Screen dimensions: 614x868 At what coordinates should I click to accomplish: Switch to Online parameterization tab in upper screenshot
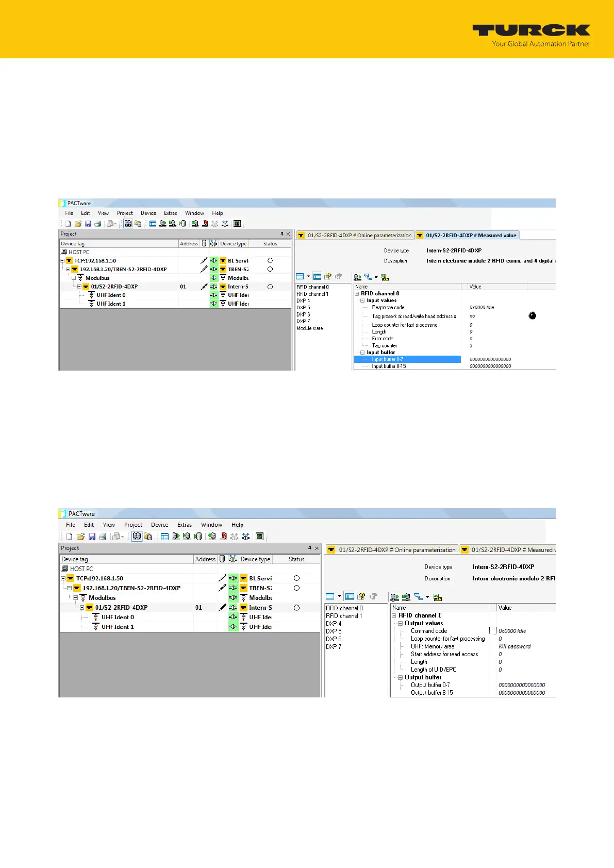355,235
